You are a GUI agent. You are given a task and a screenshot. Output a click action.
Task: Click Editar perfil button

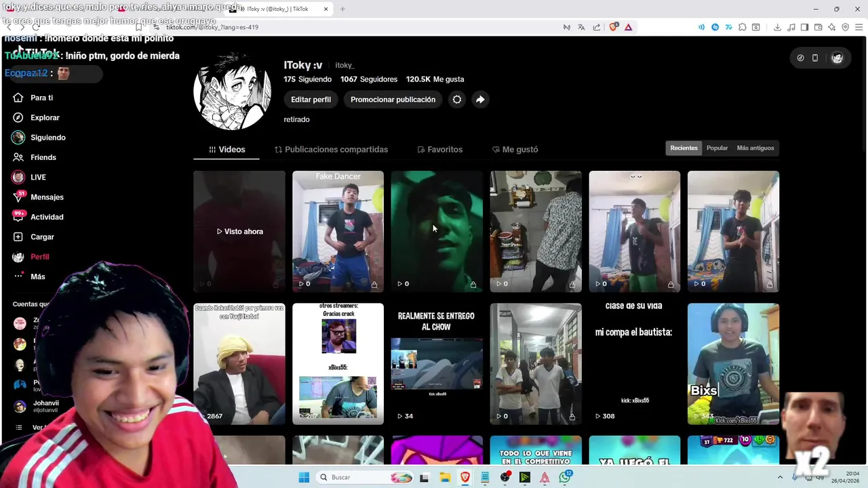point(311,100)
